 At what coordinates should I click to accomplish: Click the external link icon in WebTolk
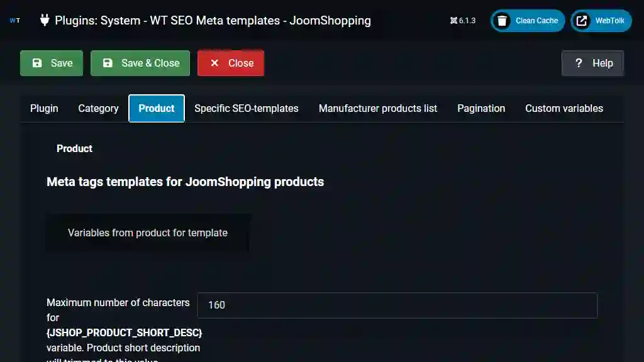(x=582, y=21)
